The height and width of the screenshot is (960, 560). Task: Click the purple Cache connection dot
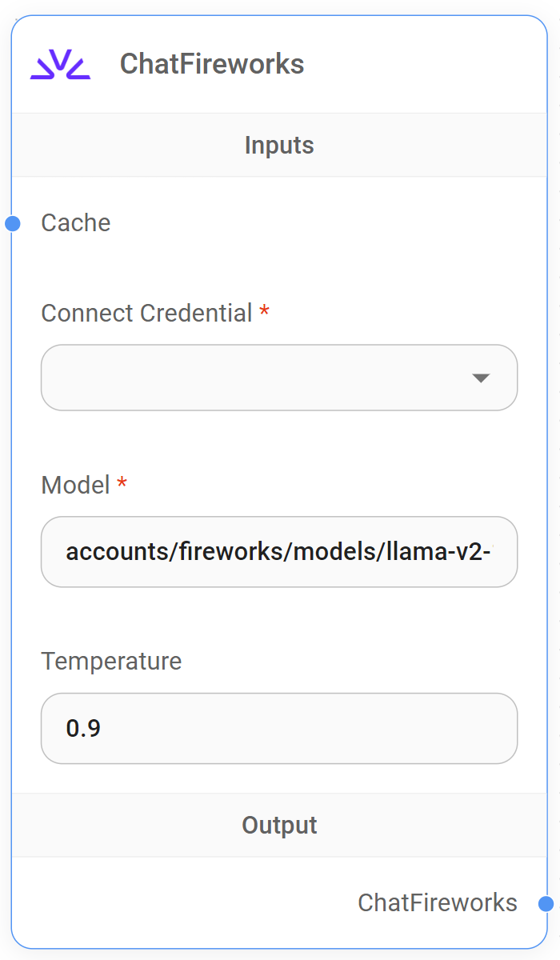coord(11,223)
